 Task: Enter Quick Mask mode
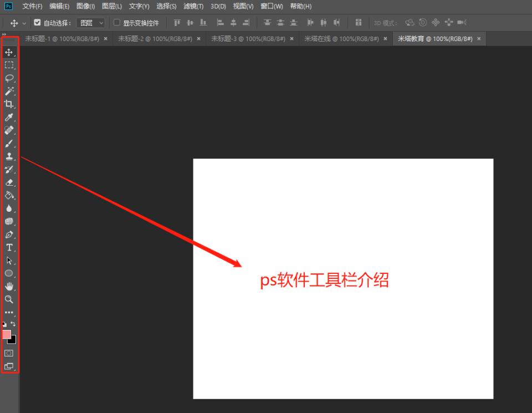pyautogui.click(x=9, y=353)
